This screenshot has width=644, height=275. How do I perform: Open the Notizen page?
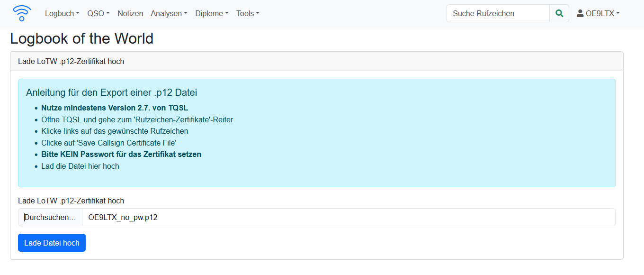click(x=130, y=13)
